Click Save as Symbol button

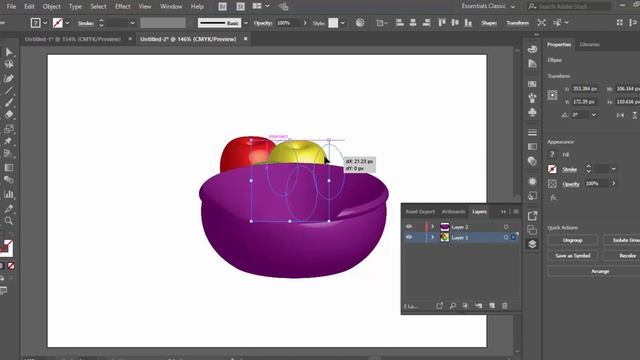573,256
